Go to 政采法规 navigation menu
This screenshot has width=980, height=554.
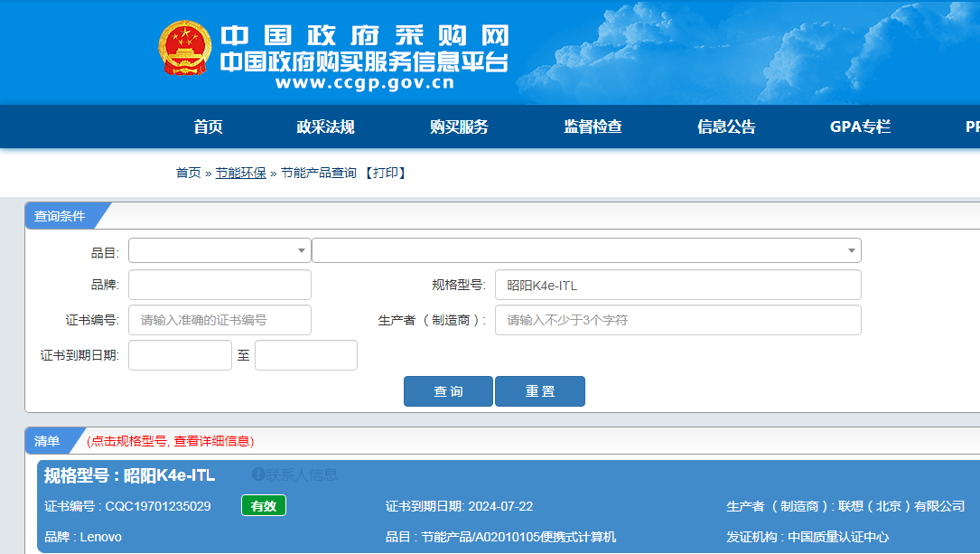pos(325,127)
